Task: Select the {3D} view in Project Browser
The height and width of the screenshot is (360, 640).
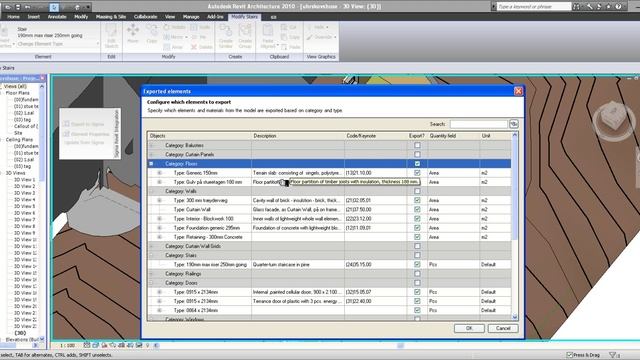Action: click(20, 333)
